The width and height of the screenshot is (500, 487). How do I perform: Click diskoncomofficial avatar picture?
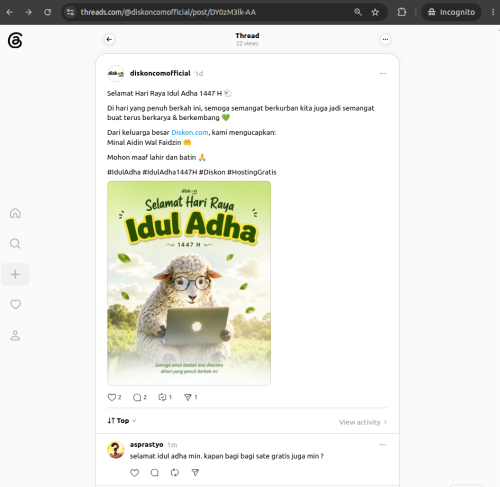pyautogui.click(x=116, y=73)
